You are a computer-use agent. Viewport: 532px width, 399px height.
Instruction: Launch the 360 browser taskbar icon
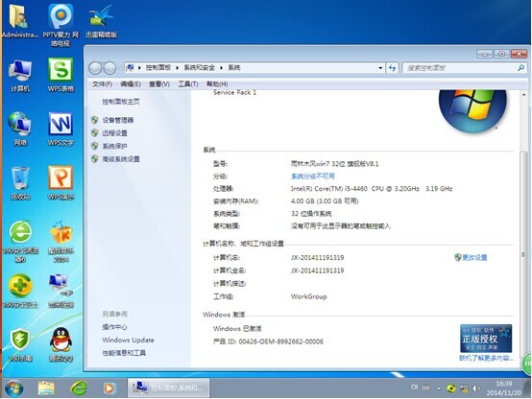point(79,388)
